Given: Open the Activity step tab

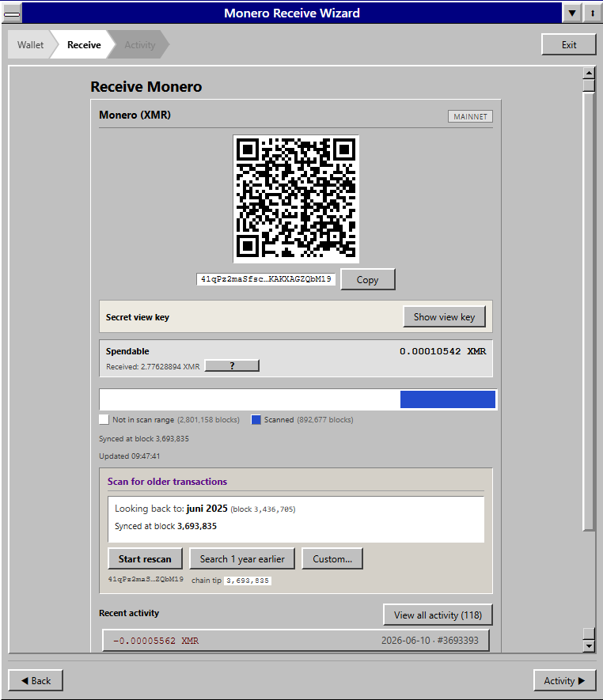Looking at the screenshot, I should (x=140, y=44).
